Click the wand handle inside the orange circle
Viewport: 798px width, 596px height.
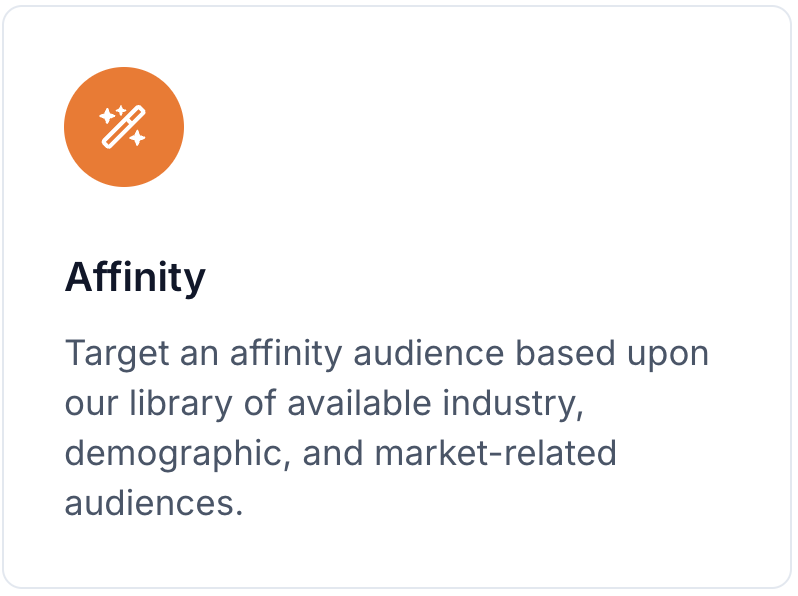click(115, 136)
